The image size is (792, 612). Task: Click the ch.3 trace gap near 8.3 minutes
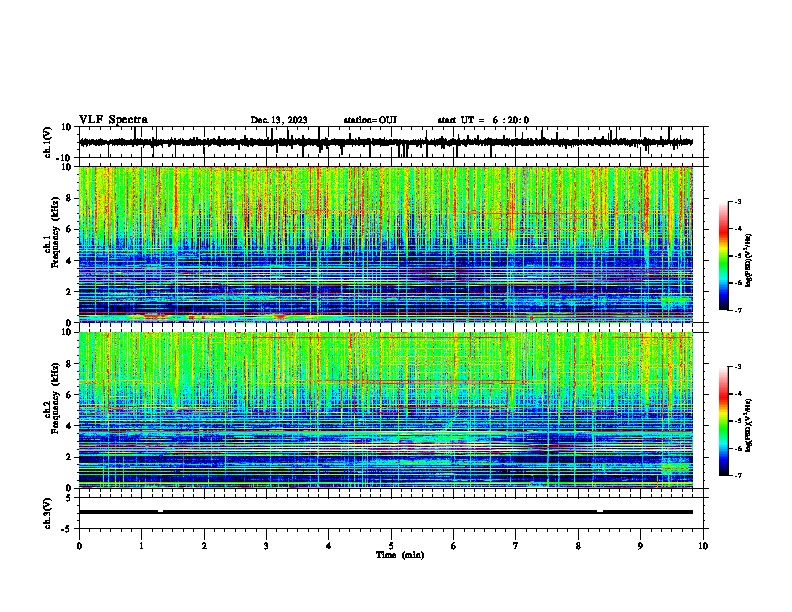(x=600, y=511)
